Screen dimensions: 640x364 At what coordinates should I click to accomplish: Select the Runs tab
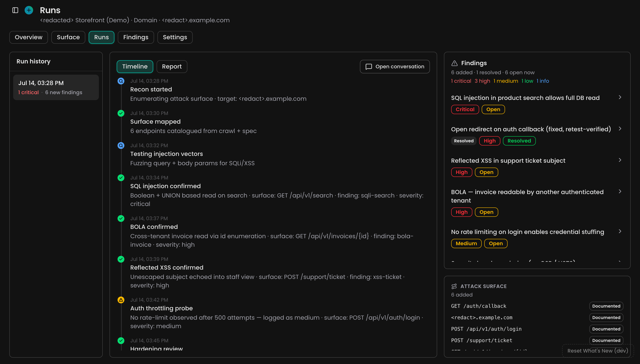click(102, 37)
